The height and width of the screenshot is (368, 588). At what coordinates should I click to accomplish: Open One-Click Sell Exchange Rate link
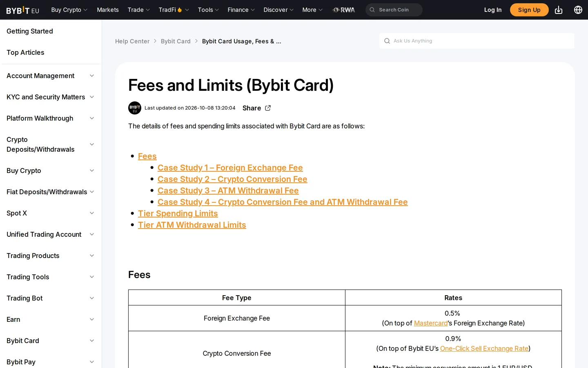484,348
